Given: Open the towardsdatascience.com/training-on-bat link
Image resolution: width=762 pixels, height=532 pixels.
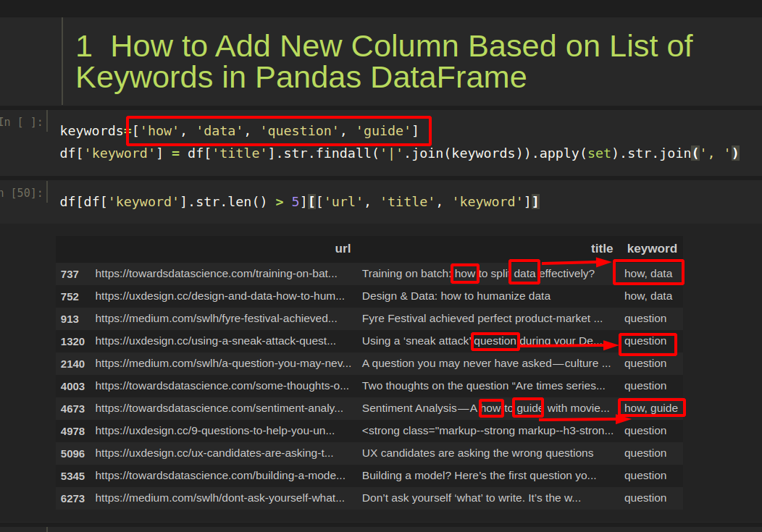Looking at the screenshot, I should 215,273.
